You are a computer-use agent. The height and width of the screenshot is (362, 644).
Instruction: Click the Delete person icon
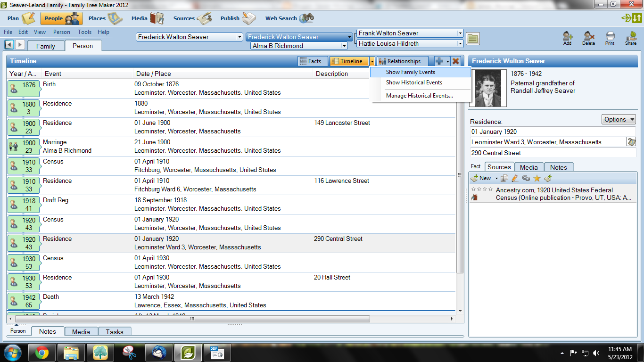[x=588, y=38]
